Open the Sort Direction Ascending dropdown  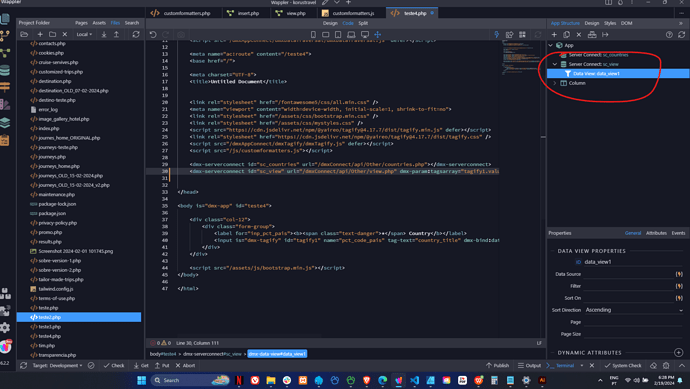(634, 310)
